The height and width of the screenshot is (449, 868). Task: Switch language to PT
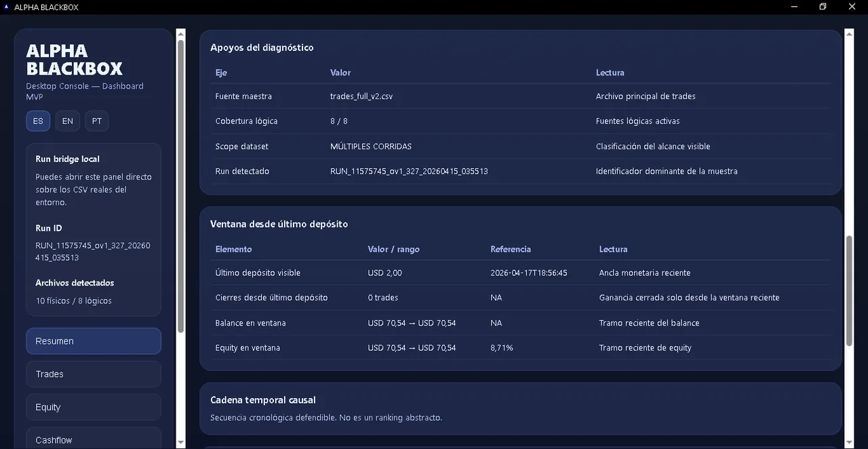(x=97, y=121)
